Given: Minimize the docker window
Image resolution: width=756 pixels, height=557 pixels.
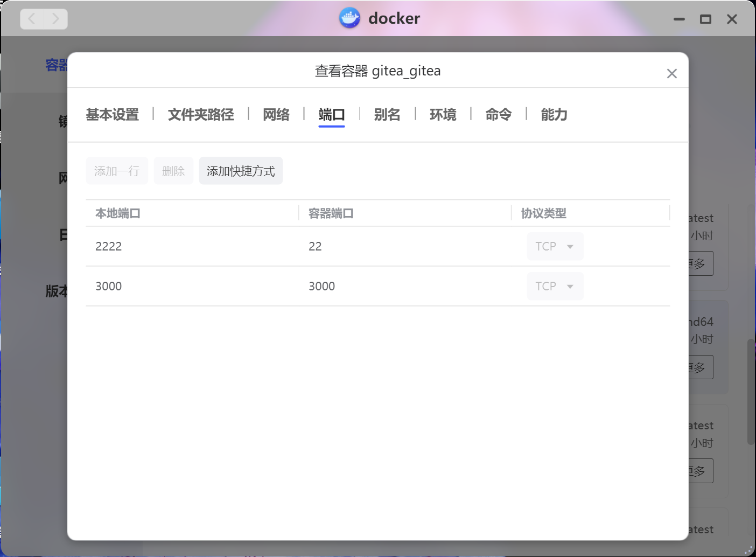Looking at the screenshot, I should pyautogui.click(x=679, y=19).
